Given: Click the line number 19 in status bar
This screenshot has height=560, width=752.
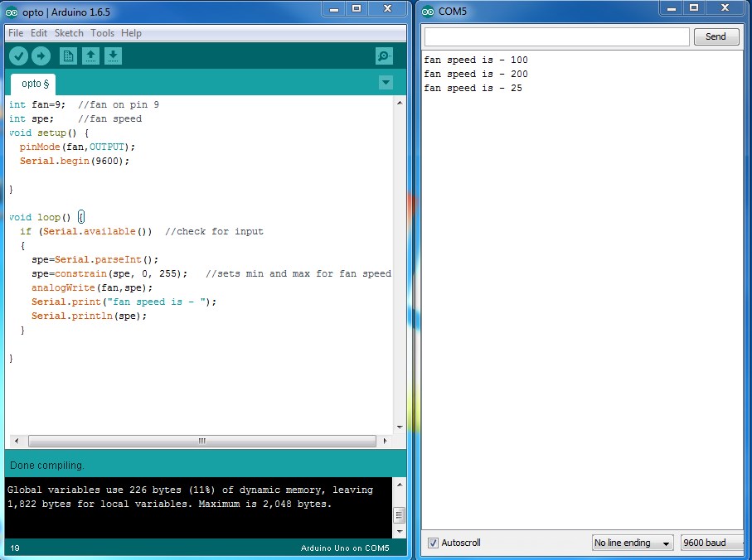Looking at the screenshot, I should click(x=15, y=548).
